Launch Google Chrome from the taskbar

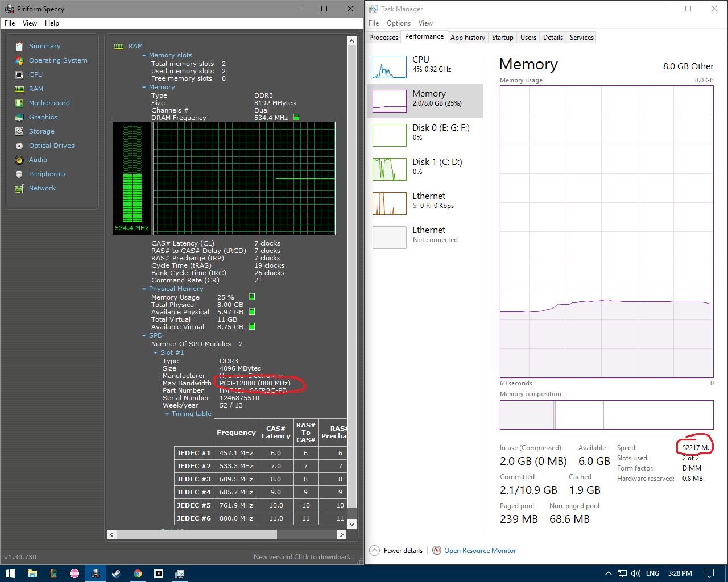point(138,573)
